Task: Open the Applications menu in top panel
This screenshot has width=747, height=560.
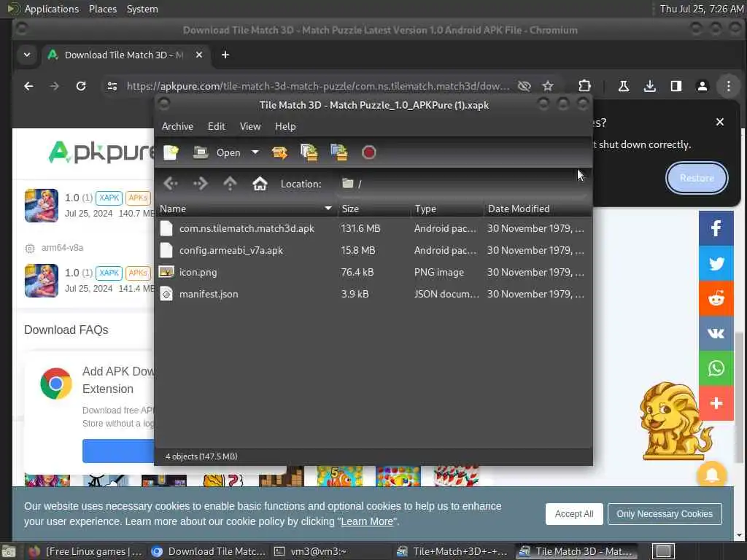Action: point(52,9)
